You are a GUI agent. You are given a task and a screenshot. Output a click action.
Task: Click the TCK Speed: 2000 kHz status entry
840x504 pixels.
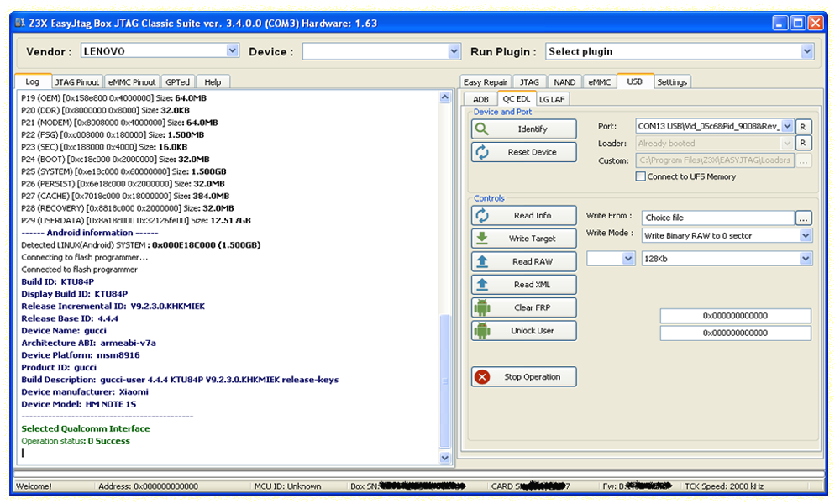[x=724, y=486]
